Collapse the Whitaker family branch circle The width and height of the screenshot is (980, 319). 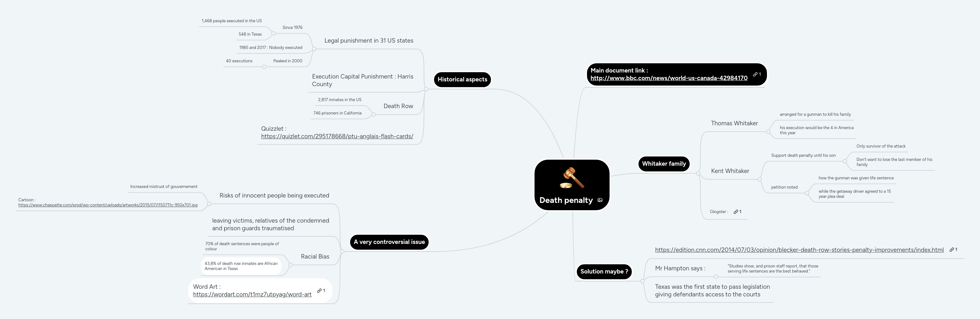pos(699,174)
